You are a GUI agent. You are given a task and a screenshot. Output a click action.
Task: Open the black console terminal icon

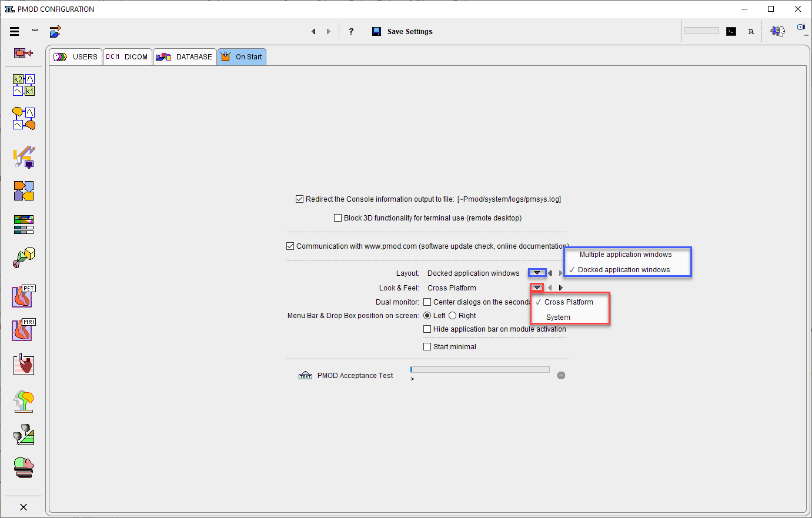pyautogui.click(x=731, y=32)
